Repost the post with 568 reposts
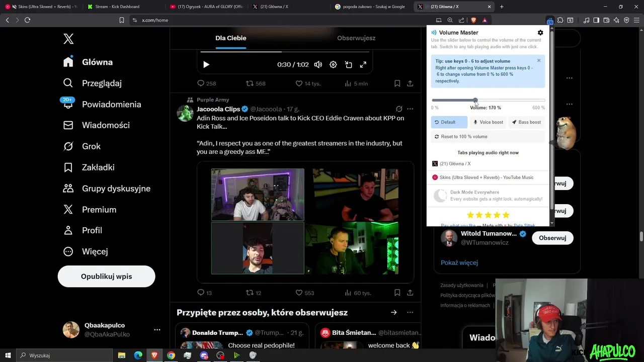Viewport: 644px width, 362px height. (x=255, y=83)
